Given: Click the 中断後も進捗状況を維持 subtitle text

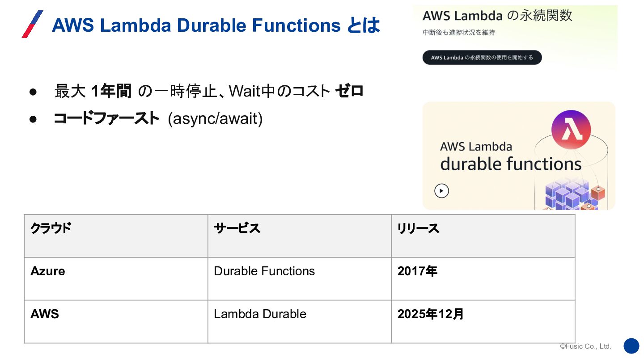Looking at the screenshot, I should click(459, 33).
